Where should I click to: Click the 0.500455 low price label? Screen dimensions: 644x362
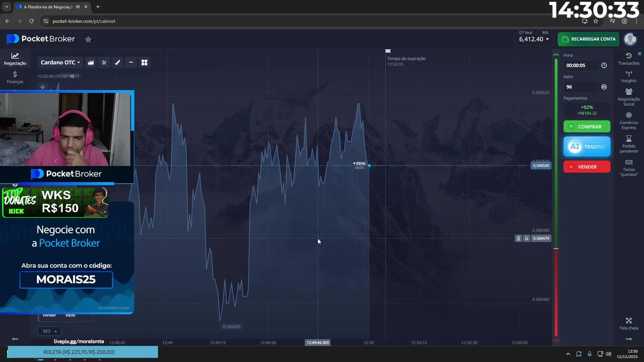point(231,327)
